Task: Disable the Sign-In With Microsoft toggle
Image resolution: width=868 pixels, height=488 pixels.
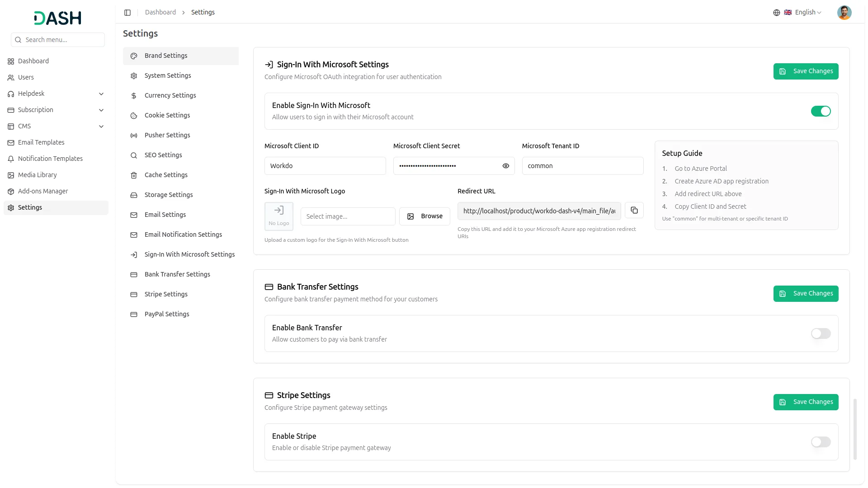Action: 821,111
